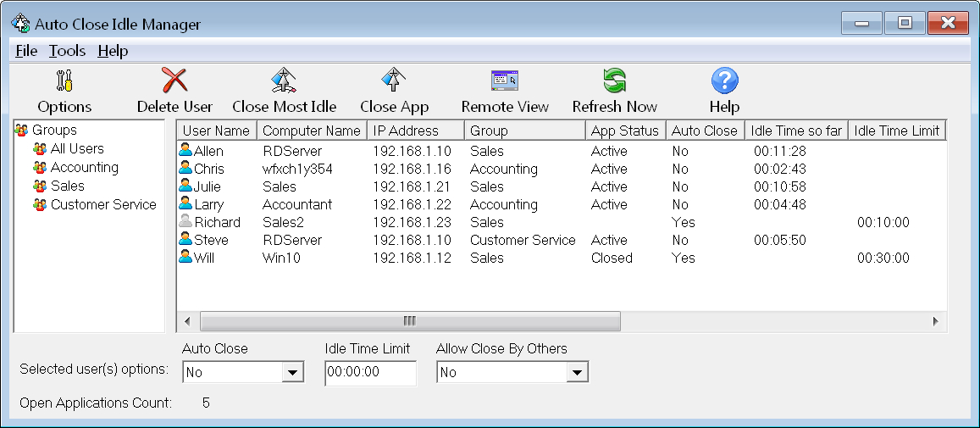Sort by Auto Close column header
Screen dimensions: 980x428
(706, 131)
